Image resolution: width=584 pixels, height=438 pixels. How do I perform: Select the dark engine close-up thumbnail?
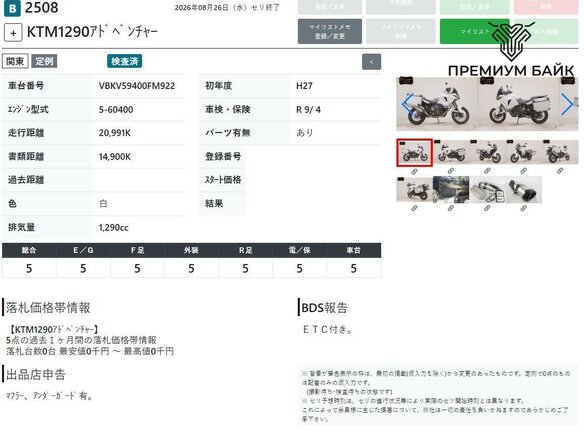pyautogui.click(x=451, y=190)
